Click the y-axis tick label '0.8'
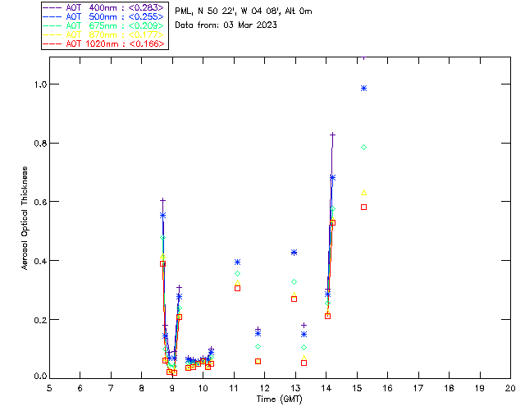Viewport: 525px width, 420px height. [x=40, y=144]
